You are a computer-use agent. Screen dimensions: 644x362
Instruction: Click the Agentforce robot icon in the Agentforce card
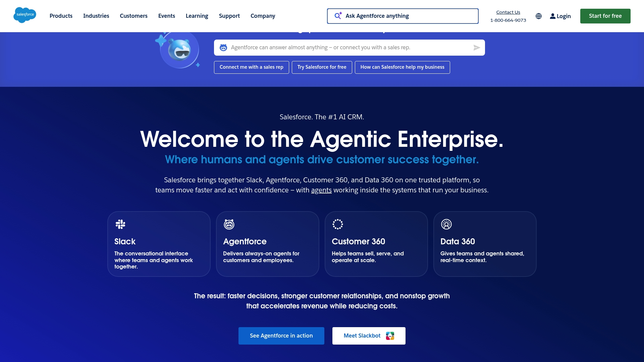229,224
